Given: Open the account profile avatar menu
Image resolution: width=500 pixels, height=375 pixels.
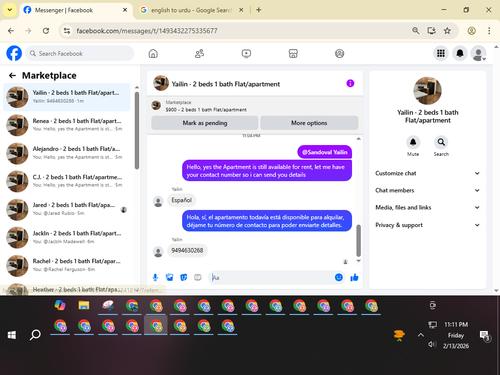Looking at the screenshot, I should point(479,53).
